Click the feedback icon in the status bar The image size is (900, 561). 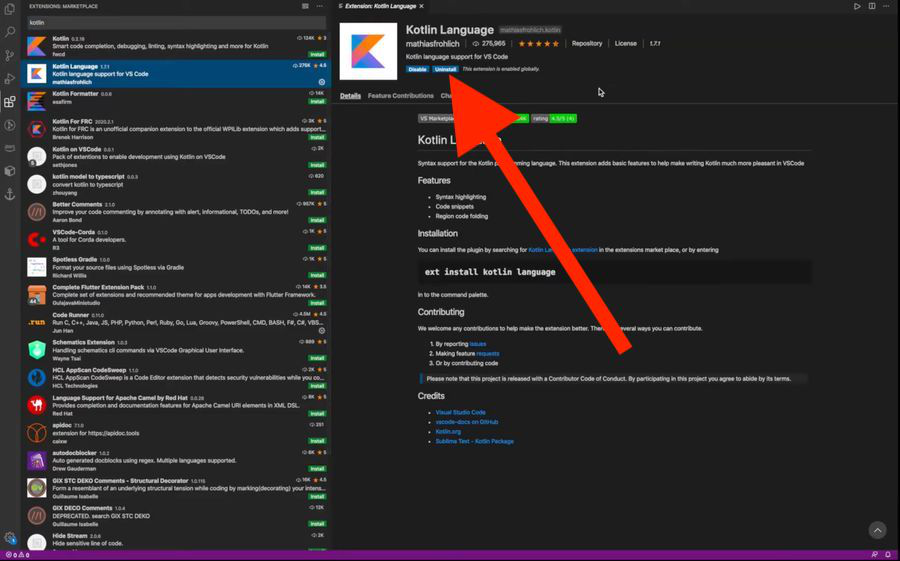(x=875, y=555)
